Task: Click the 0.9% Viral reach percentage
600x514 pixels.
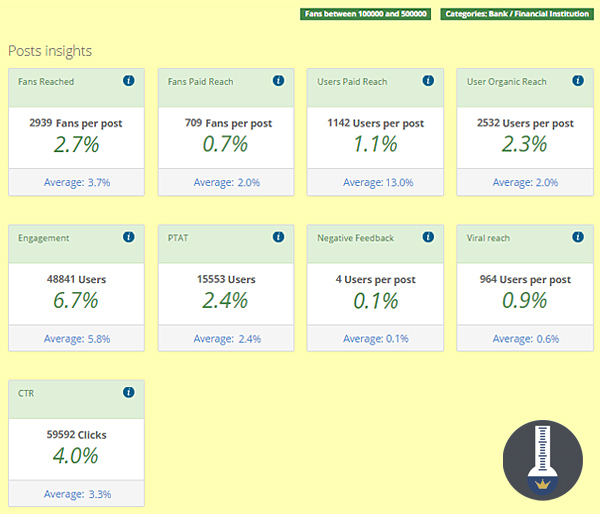Action: tap(524, 301)
